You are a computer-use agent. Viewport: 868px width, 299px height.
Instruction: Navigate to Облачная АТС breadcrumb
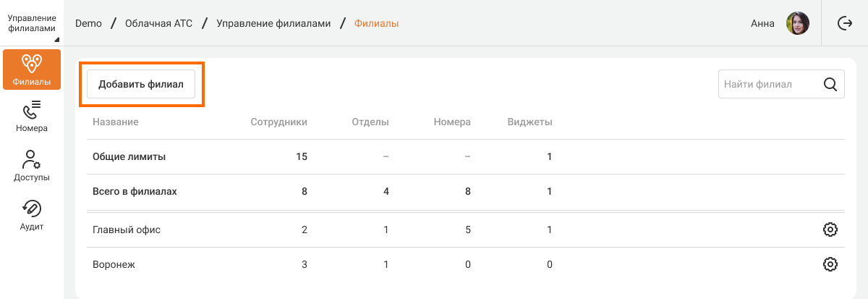(x=158, y=23)
